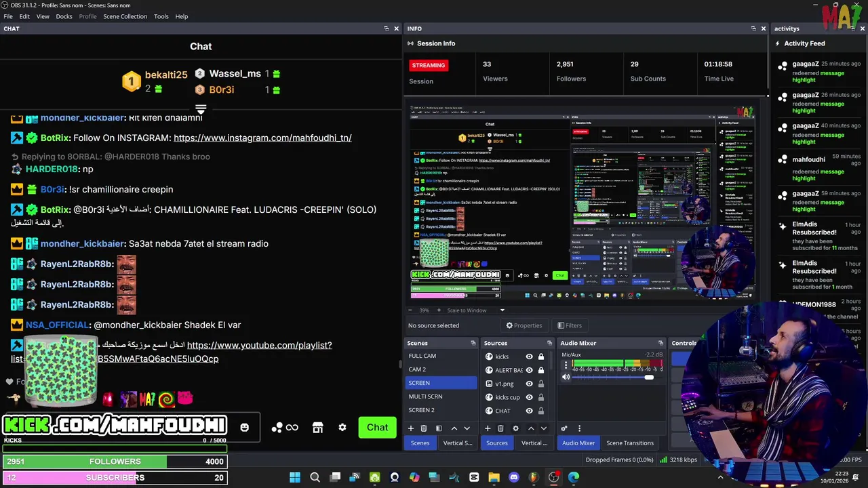Switch to the Vertical S... scenes tab
The width and height of the screenshot is (868, 488).
[458, 443]
